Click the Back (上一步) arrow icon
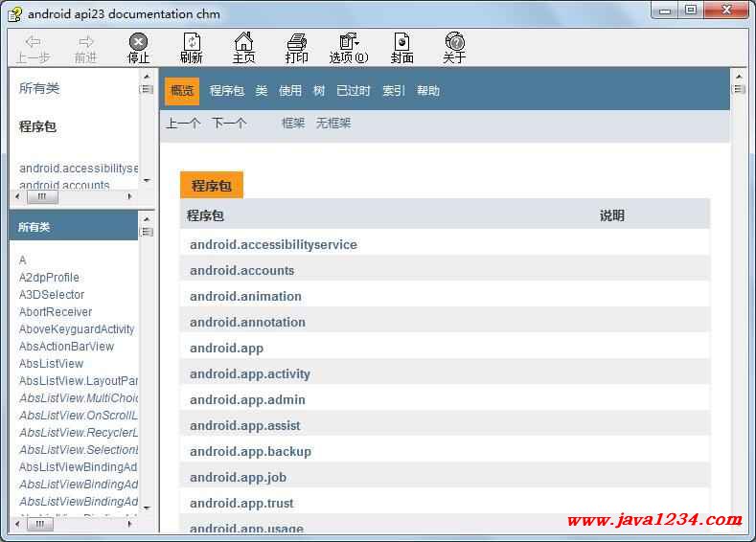Viewport: 756px width, 542px height. [34, 42]
